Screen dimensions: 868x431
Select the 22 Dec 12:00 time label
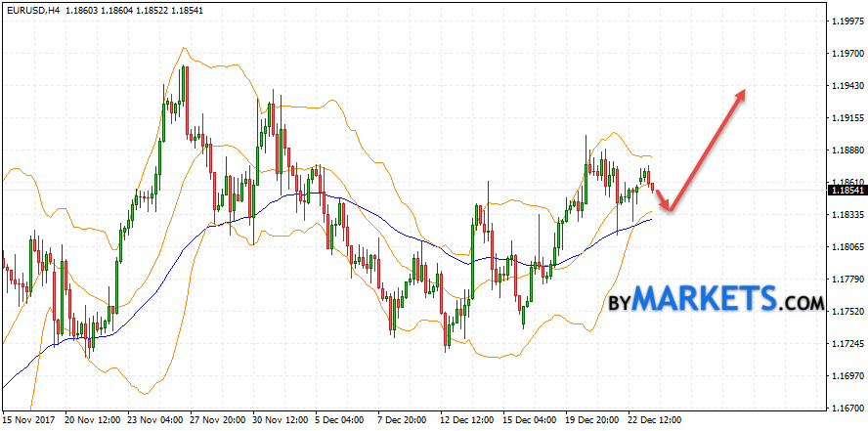pos(653,420)
